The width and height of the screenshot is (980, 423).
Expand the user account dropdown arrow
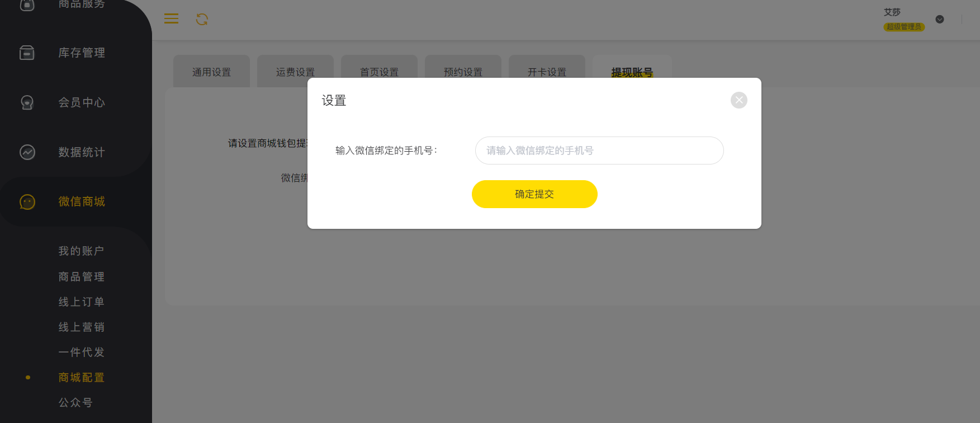point(940,19)
